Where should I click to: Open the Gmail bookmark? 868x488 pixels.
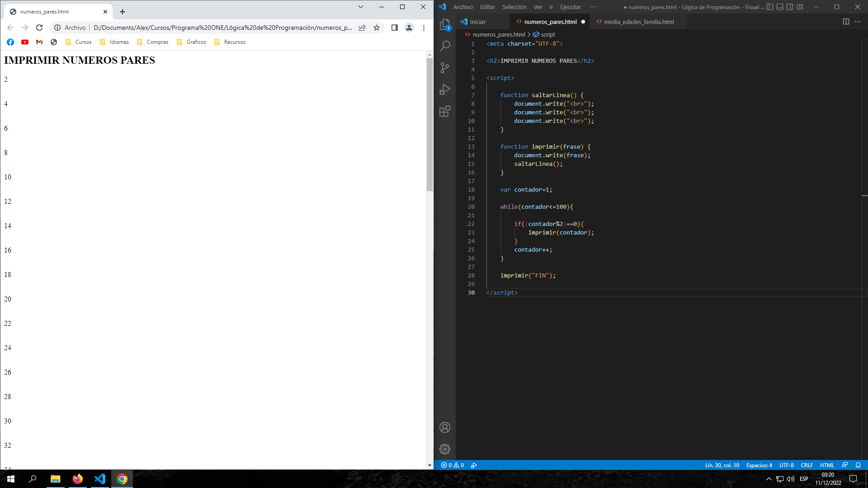[39, 42]
